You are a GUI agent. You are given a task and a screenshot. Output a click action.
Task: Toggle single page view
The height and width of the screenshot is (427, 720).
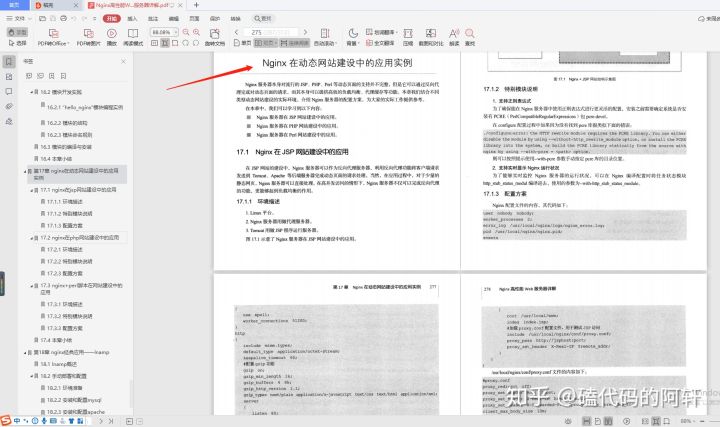click(x=243, y=43)
